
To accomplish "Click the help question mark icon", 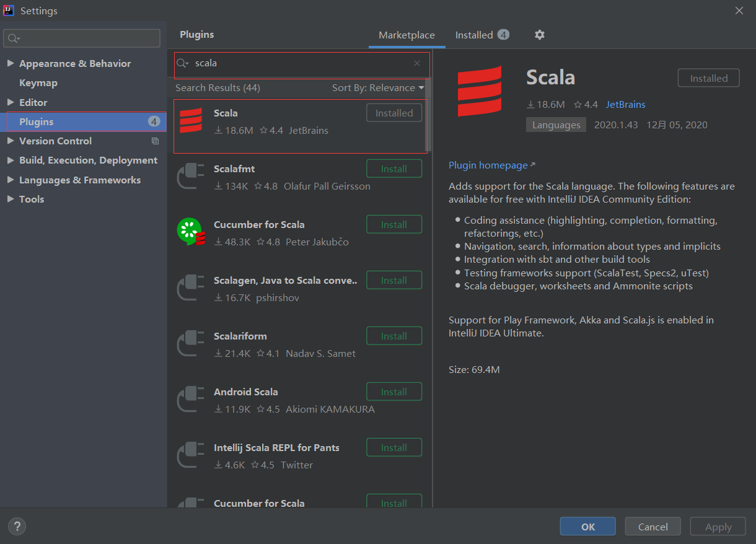I will [17, 527].
